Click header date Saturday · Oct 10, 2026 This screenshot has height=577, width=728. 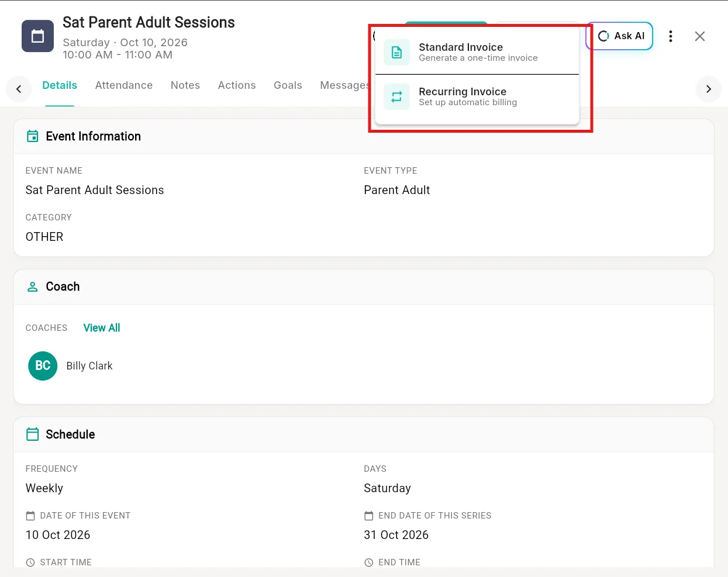125,43
